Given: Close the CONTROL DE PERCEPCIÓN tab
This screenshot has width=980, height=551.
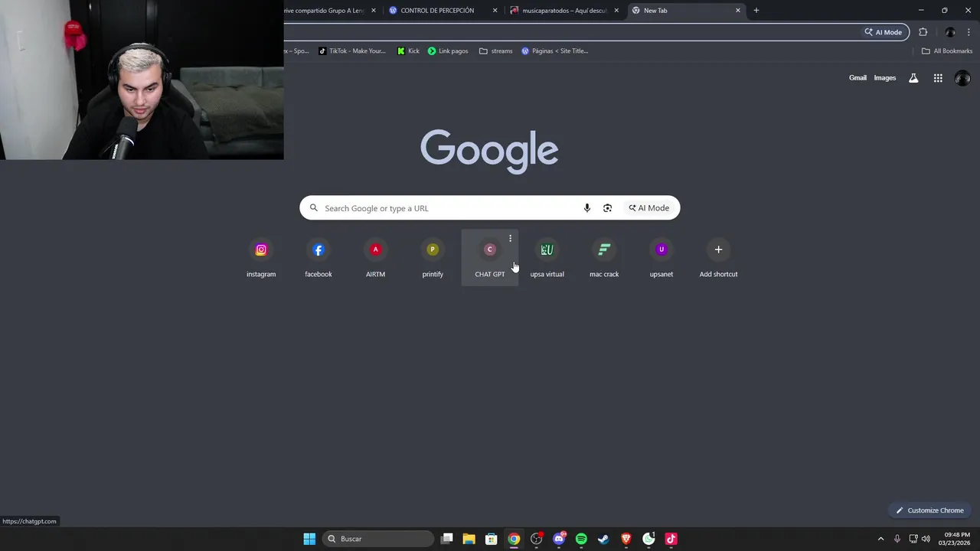Looking at the screenshot, I should 495,11.
